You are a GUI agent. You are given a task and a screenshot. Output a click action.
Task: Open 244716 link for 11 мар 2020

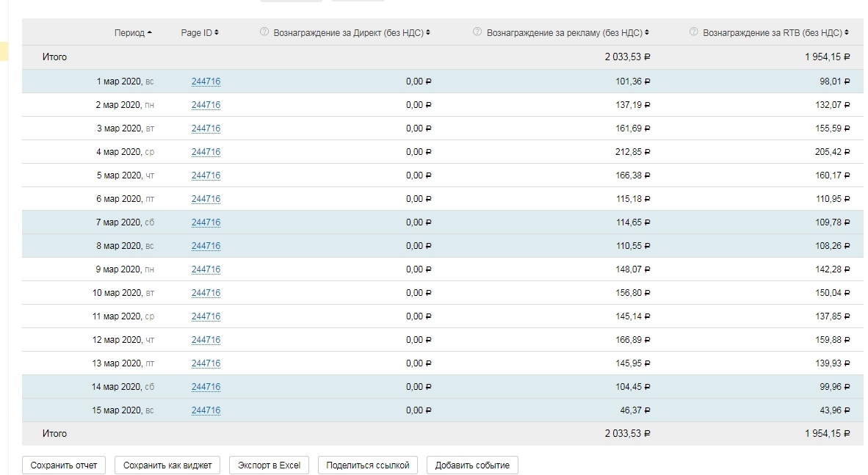206,316
